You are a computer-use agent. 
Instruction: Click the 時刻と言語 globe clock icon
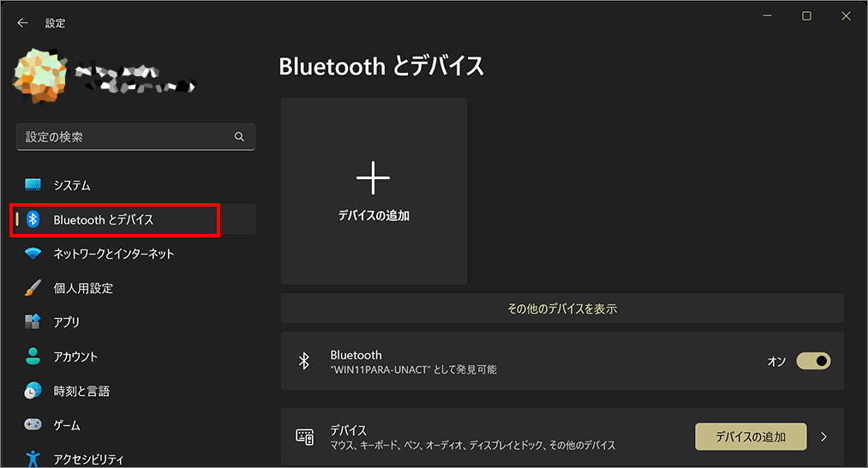pyautogui.click(x=33, y=391)
